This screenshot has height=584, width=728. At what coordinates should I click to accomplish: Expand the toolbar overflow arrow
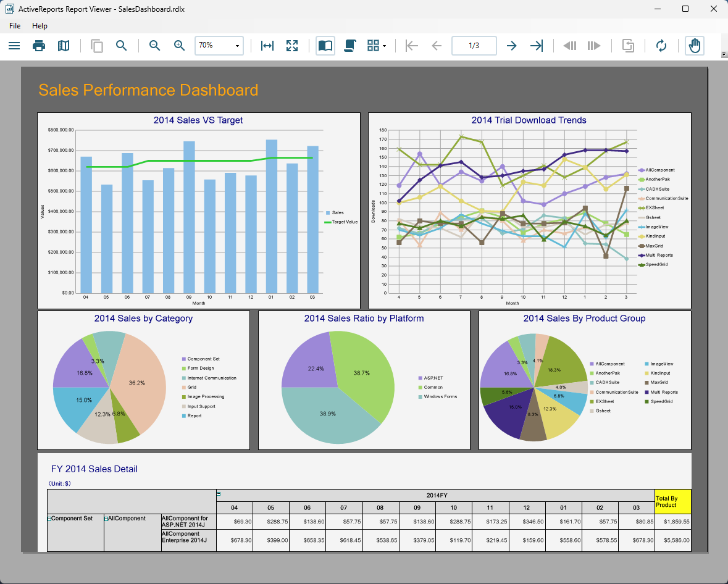[x=723, y=54]
